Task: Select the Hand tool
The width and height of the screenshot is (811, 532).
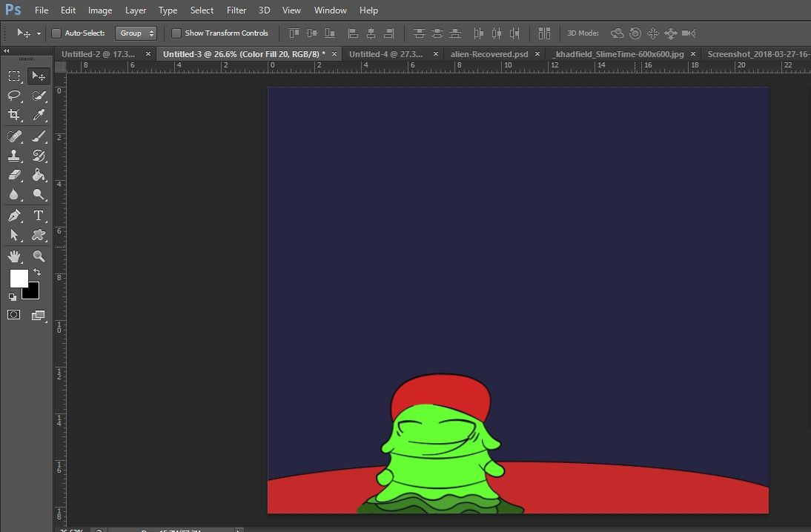Action: [14, 256]
